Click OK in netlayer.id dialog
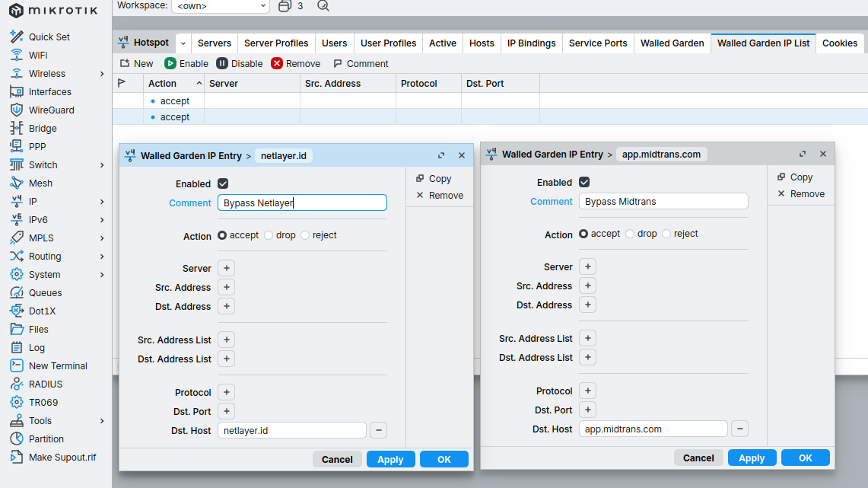868x488 pixels. coord(444,459)
